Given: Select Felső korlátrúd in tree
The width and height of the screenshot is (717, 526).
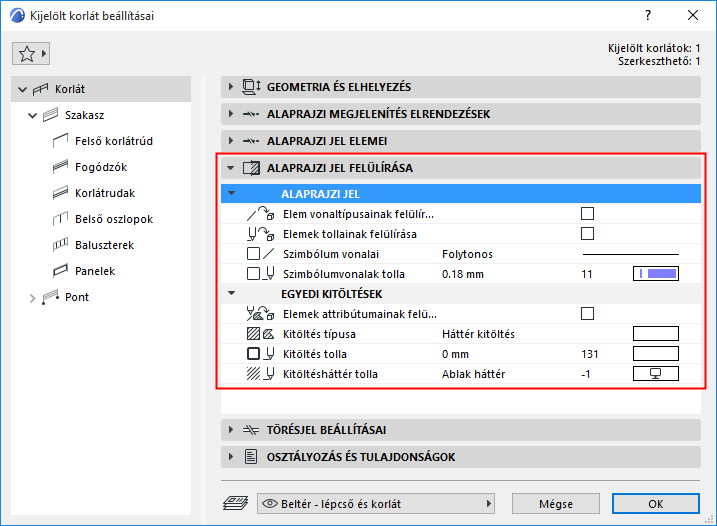Looking at the screenshot, I should tap(114, 141).
